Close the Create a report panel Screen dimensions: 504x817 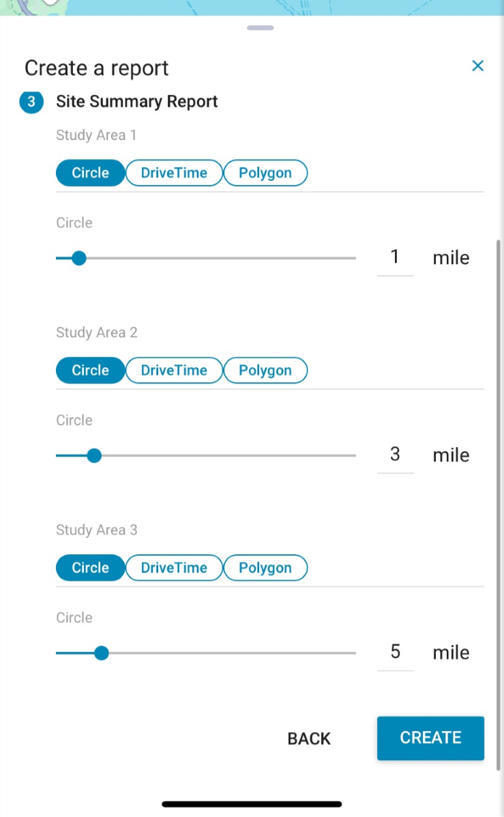coord(477,66)
